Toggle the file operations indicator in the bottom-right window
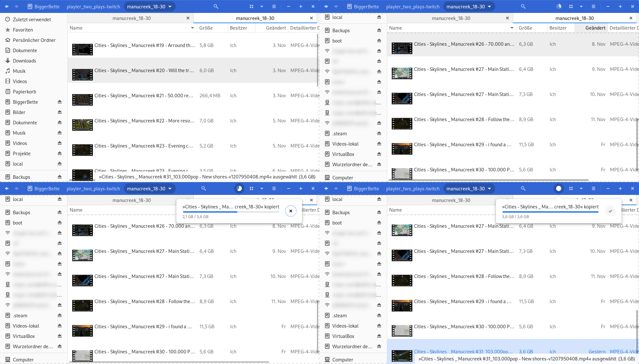This screenshot has width=639, height=364. click(x=559, y=188)
